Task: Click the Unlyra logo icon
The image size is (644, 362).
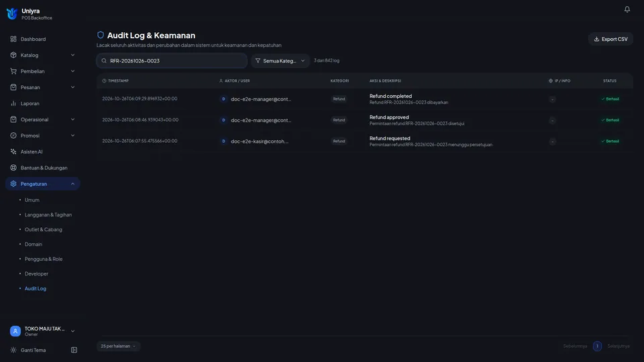Action: [12, 14]
